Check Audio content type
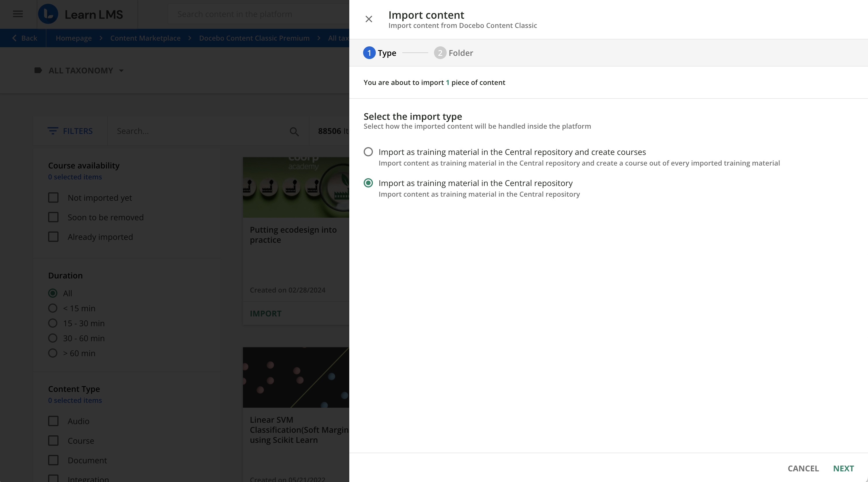Screen dimensions: 868x482 point(53,421)
